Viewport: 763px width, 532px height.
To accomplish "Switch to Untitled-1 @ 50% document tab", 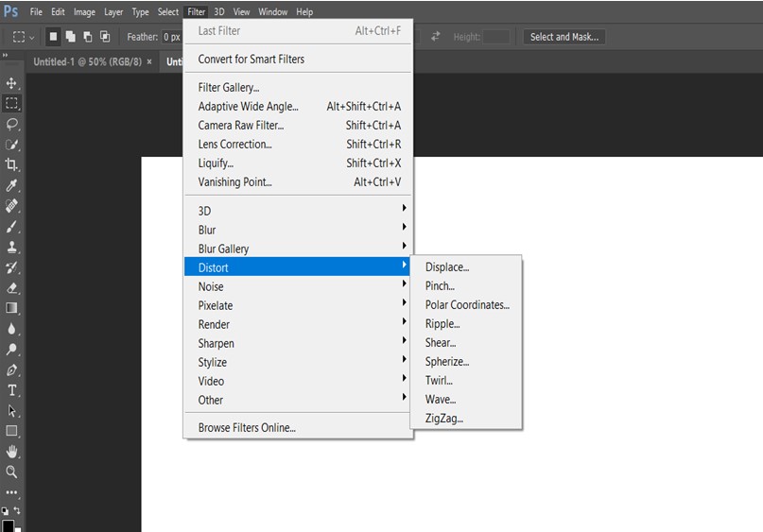I will point(88,61).
